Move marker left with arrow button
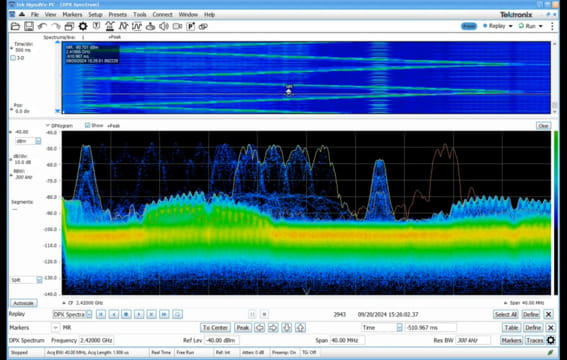567x360 pixels. (x=260, y=327)
